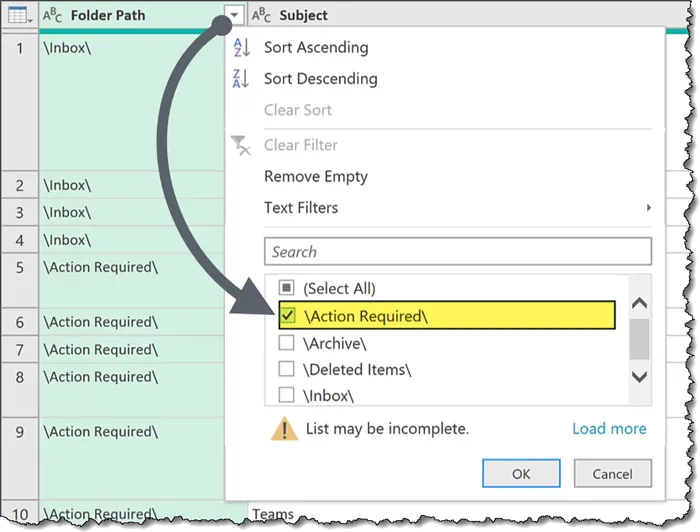Screen dimensions: 700x532
Task: Click the Z-A Sort Descending icon
Action: (241, 79)
